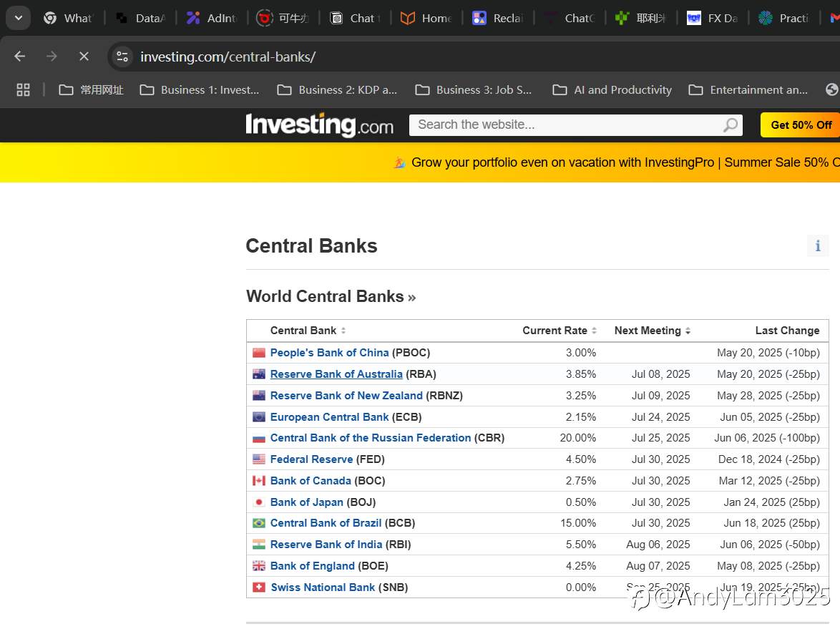
Task: Open Central Bank of the Russian Federation link
Action: (371, 438)
